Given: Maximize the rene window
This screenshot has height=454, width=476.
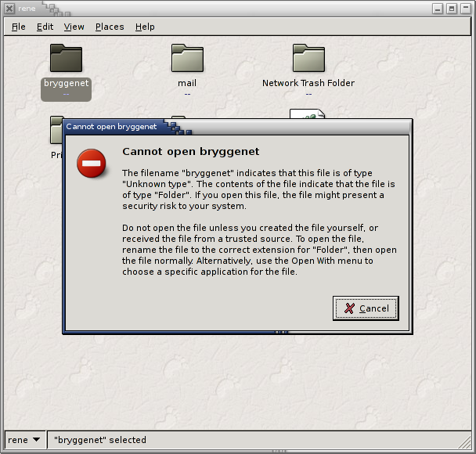Looking at the screenshot, I should (x=452, y=9).
